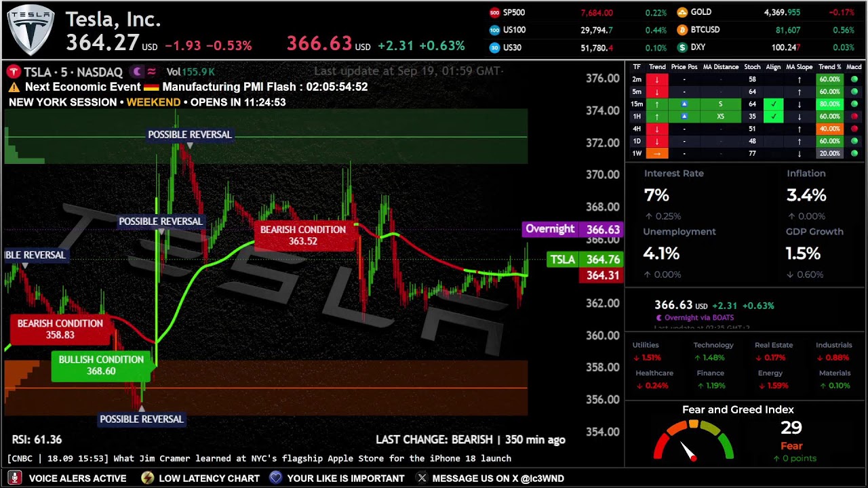Click the Unemployment 4.1% value
Screen dimensions: 868x488
pyautogui.click(x=661, y=253)
